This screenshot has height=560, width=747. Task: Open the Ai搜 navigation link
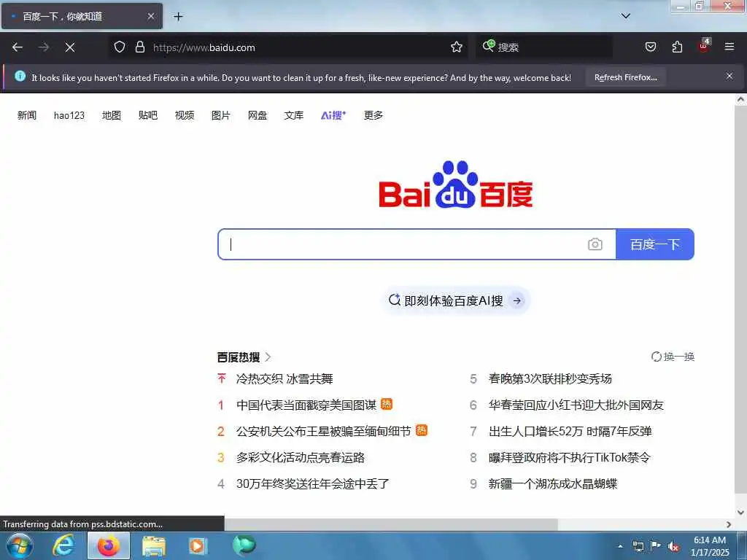click(333, 115)
